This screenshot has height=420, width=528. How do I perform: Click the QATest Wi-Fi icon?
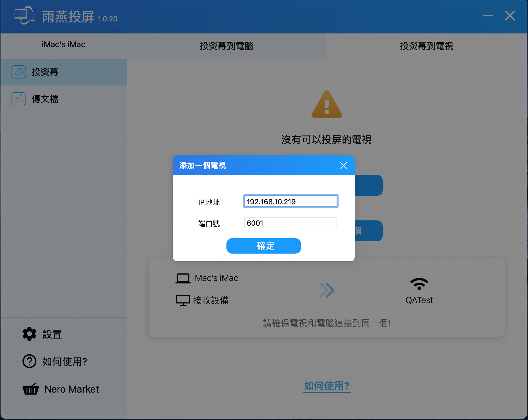click(x=419, y=284)
